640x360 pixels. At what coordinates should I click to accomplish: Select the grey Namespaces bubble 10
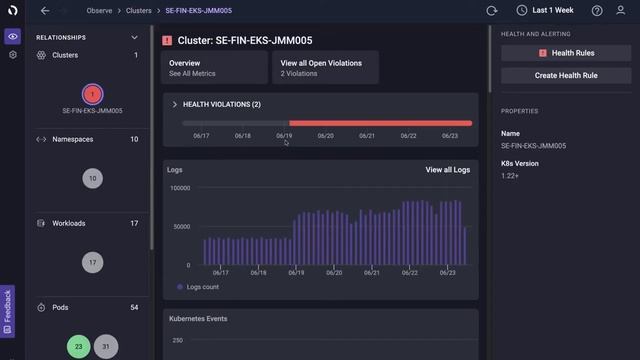(93, 178)
